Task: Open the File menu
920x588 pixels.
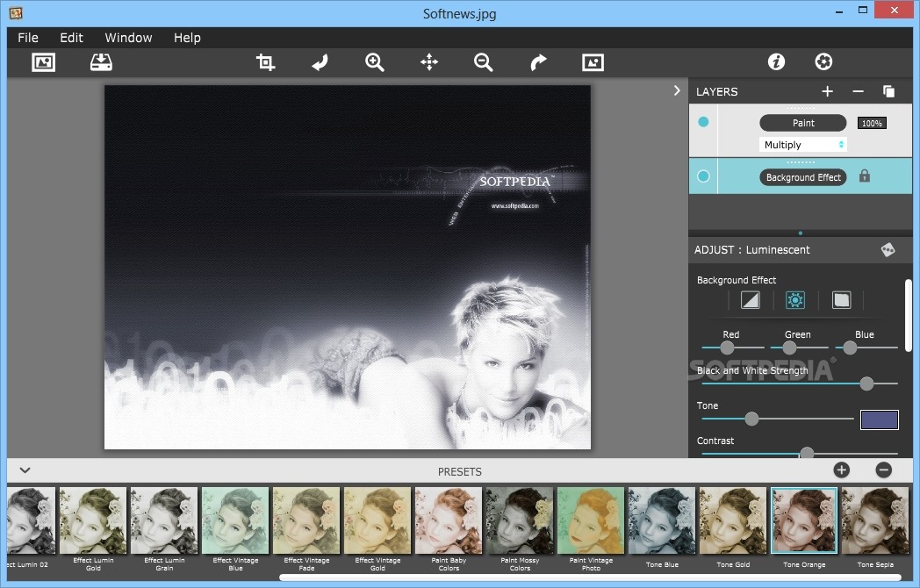Action: pos(28,38)
